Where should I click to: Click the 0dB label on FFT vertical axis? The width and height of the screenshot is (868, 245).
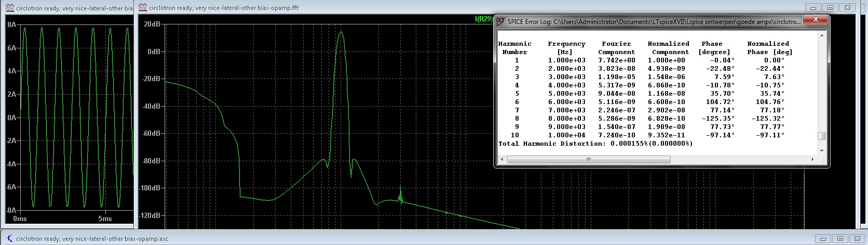pos(154,51)
